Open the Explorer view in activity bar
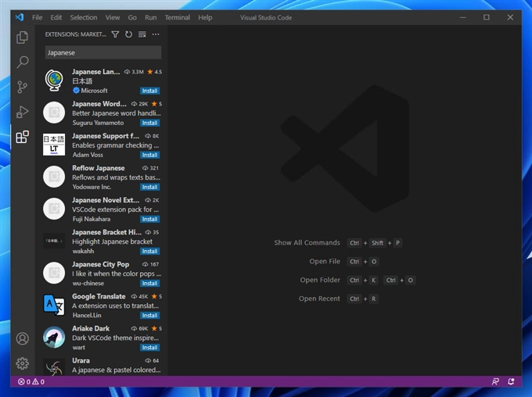This screenshot has height=397, width=532. pos(23,38)
